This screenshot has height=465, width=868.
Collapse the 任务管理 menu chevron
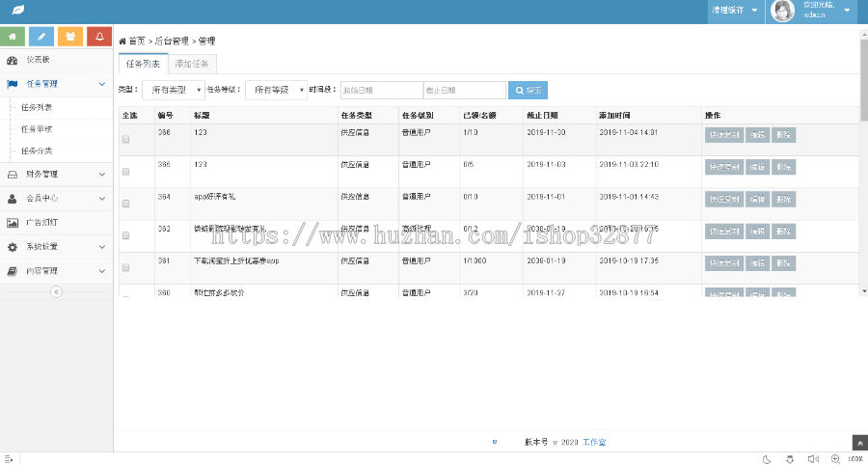(x=102, y=84)
